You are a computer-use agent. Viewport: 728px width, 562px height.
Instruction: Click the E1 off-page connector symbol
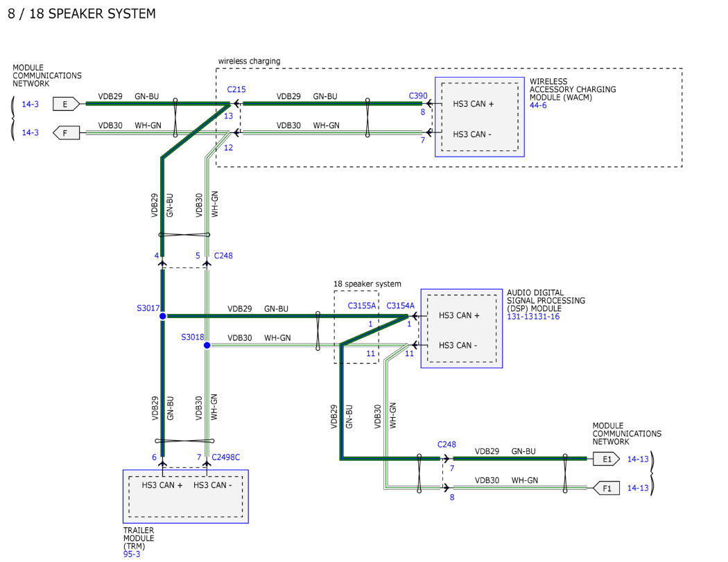coord(605,459)
